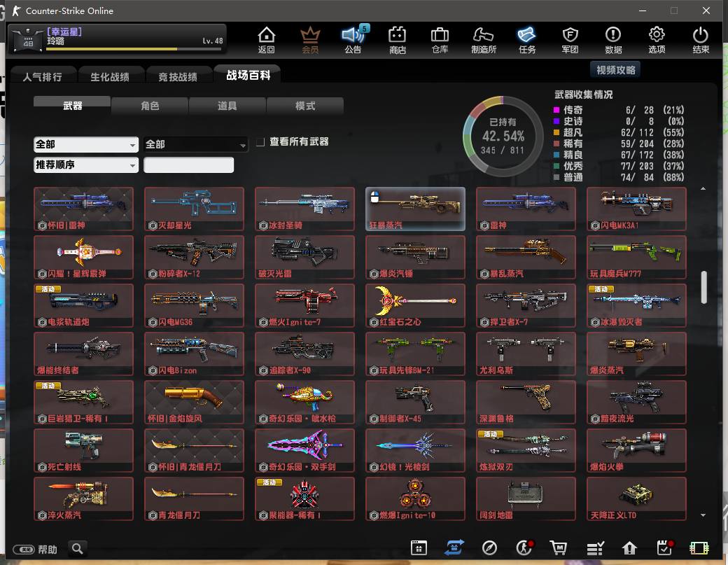Click the blue exchange arrows icon
The image size is (728, 565).
pyautogui.click(x=454, y=547)
